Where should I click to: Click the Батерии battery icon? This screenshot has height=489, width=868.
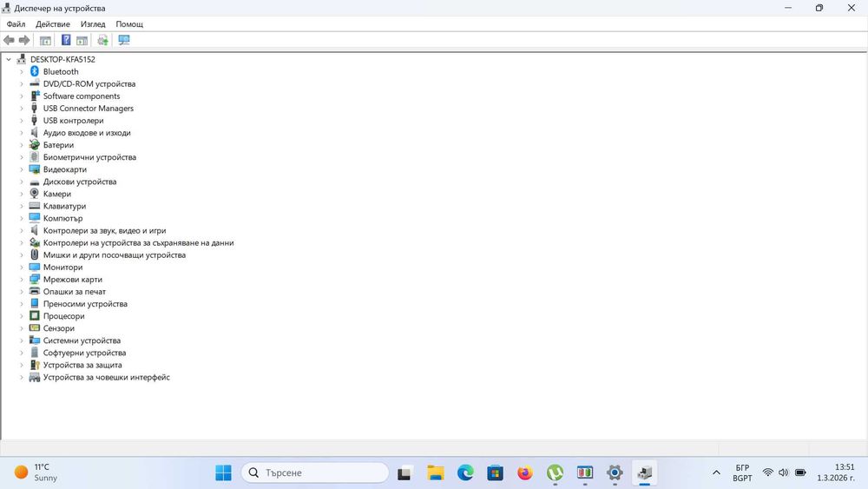35,144
